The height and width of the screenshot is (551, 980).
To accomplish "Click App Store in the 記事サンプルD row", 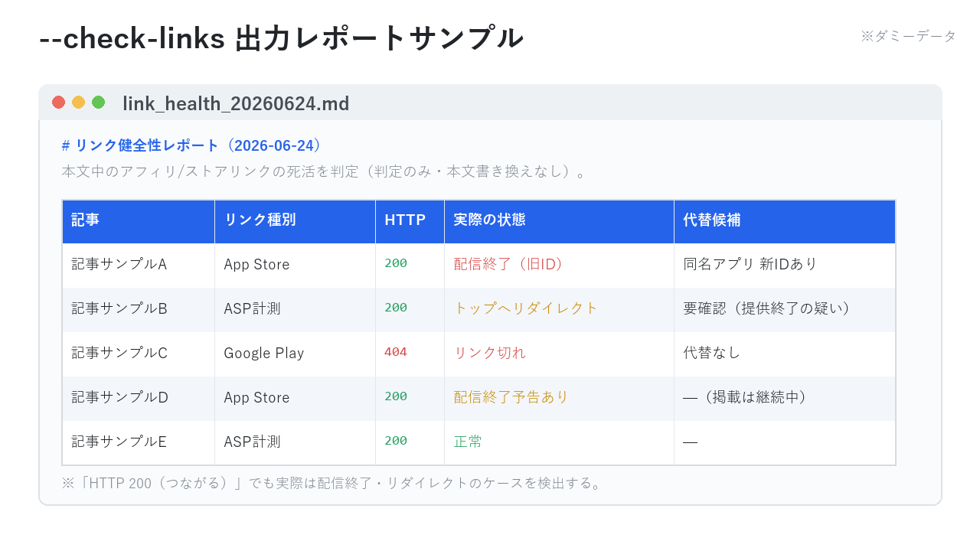I will pos(256,398).
